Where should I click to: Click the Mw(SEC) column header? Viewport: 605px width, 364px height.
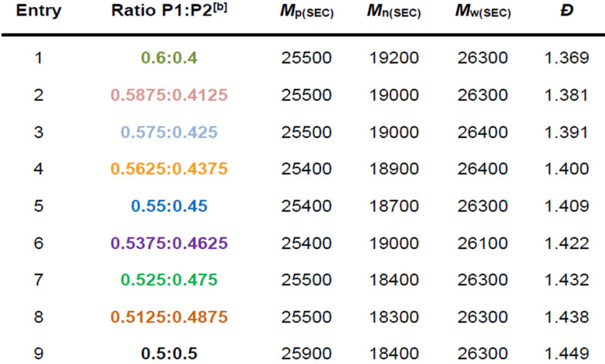(482, 14)
